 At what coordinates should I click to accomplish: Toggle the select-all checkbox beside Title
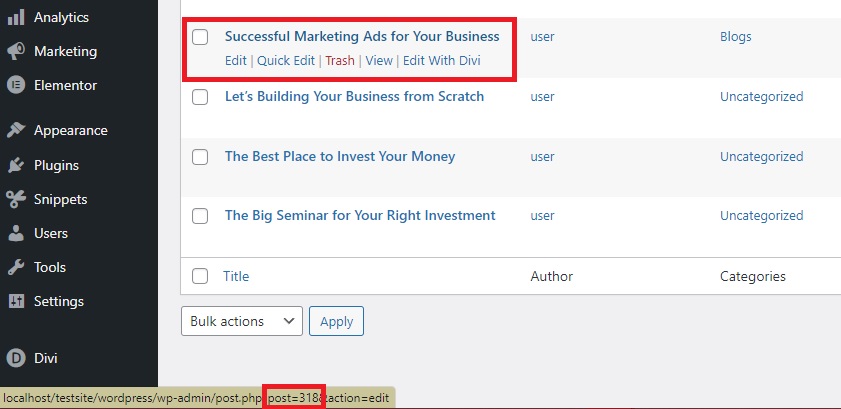click(x=200, y=276)
